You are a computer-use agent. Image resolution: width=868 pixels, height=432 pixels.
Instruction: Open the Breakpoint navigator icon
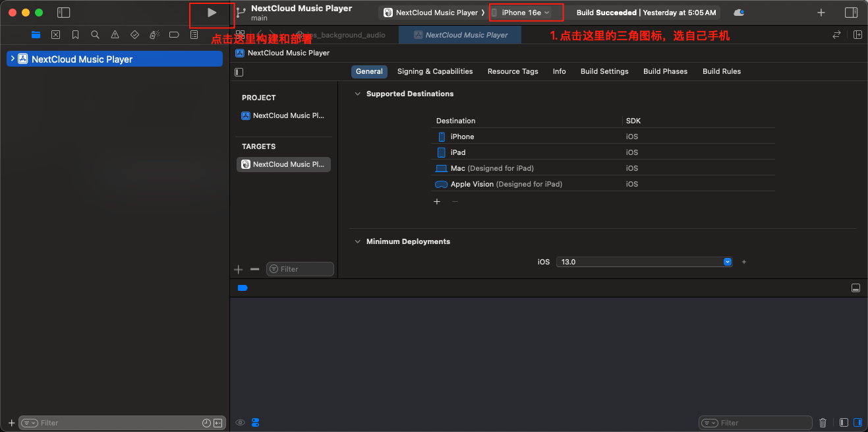point(175,35)
